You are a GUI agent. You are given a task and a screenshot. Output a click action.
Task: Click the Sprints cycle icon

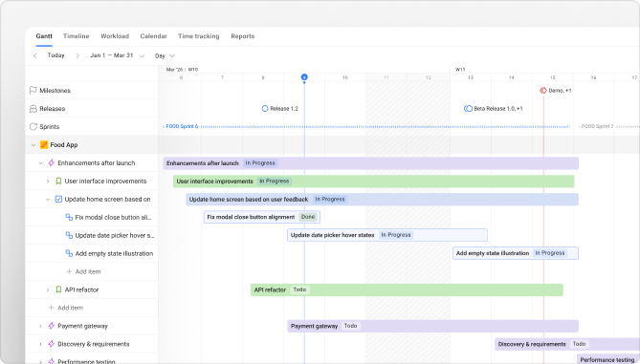(x=33, y=127)
